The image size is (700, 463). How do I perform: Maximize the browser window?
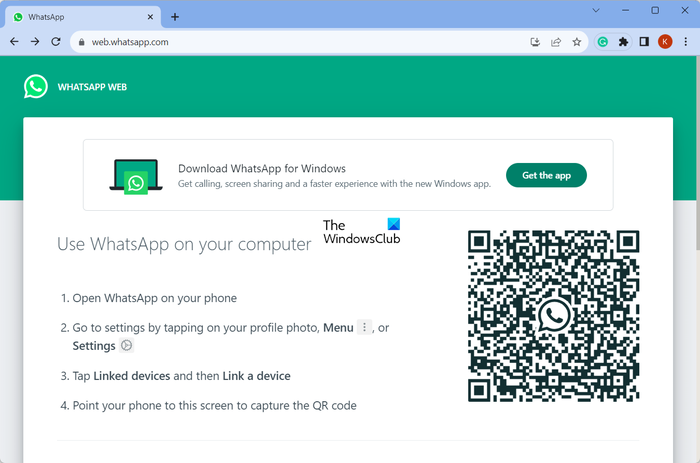[x=655, y=10]
